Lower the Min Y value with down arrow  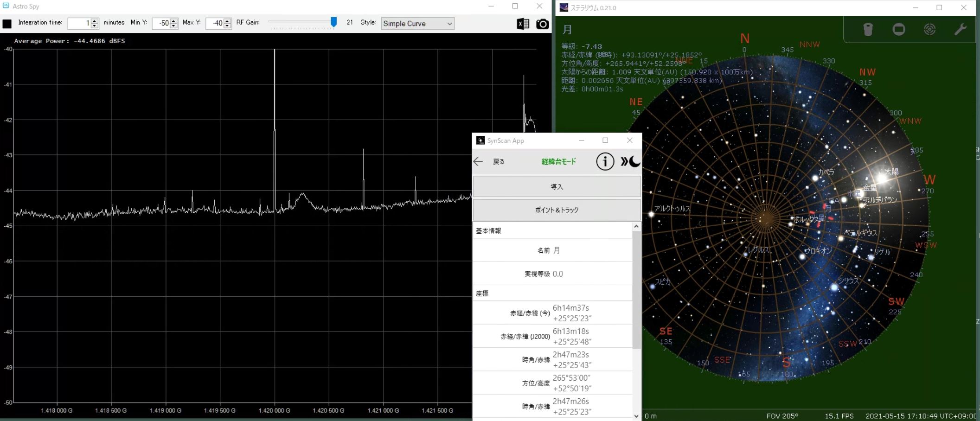174,26
